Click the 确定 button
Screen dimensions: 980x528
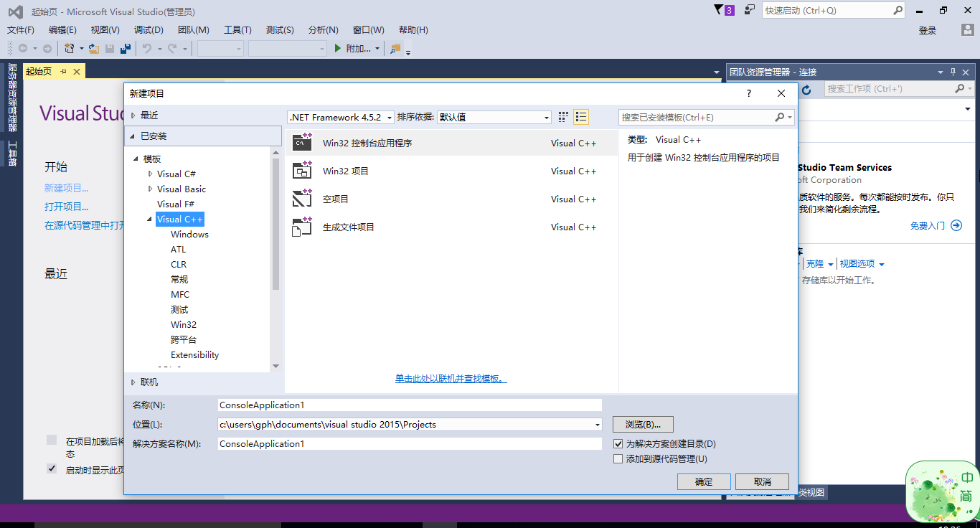(704, 481)
